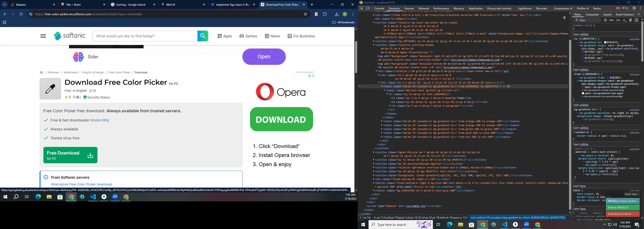This screenshot has width=644, height=229.
Task: Click the Softonic logo
Action: (70, 36)
